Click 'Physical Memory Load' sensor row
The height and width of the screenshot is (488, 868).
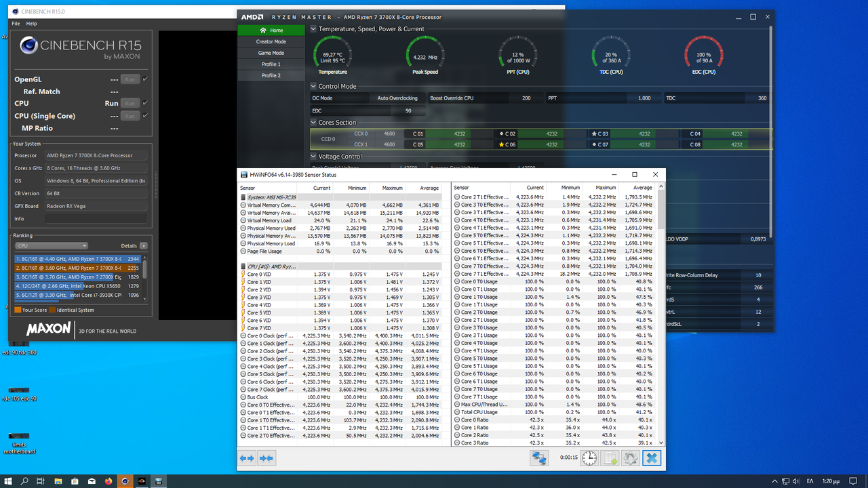[339, 243]
